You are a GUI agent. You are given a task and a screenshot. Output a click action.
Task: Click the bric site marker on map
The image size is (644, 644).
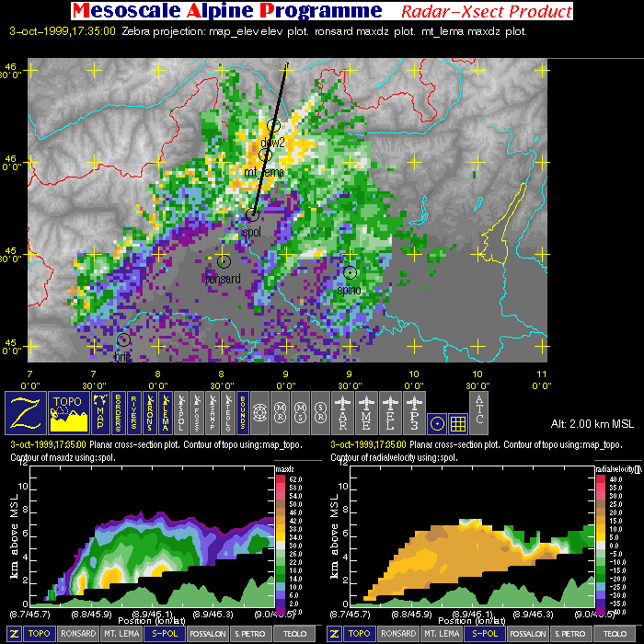[123, 339]
